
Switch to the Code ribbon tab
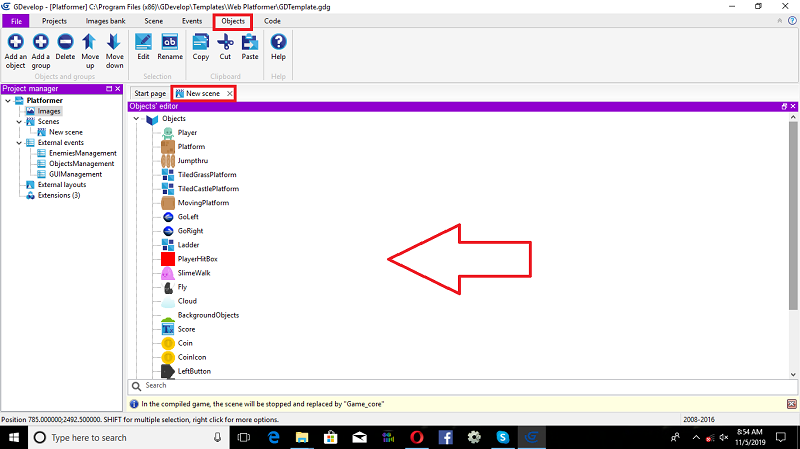click(x=272, y=21)
